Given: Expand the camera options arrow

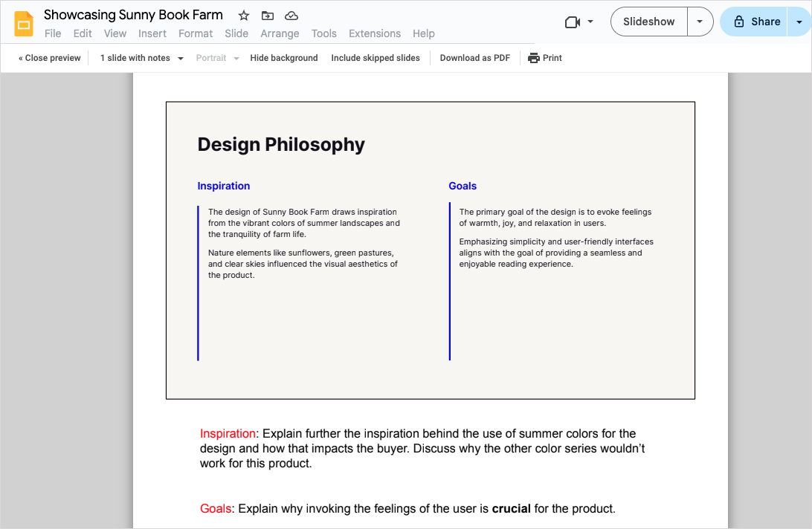Looking at the screenshot, I should click(x=590, y=22).
